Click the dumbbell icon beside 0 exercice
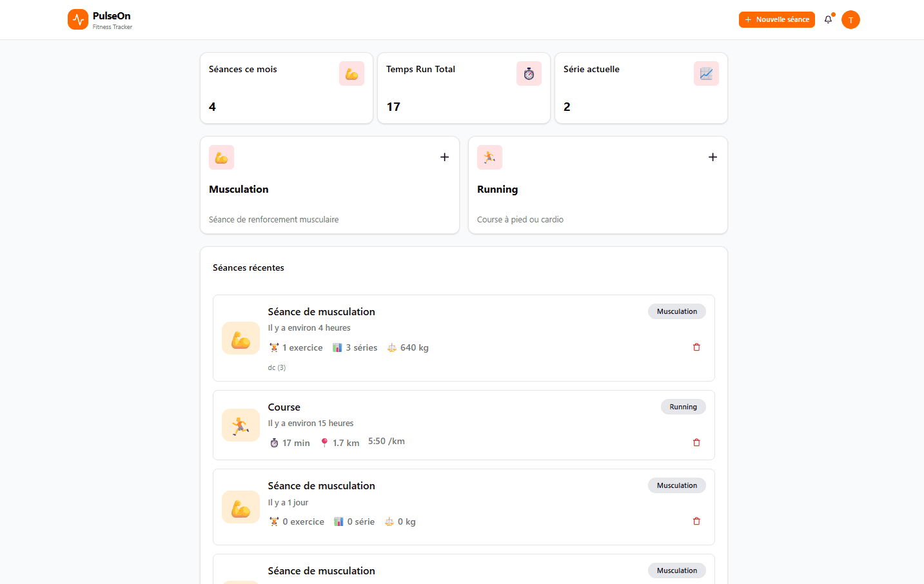Image resolution: width=924 pixels, height=584 pixels. [274, 521]
